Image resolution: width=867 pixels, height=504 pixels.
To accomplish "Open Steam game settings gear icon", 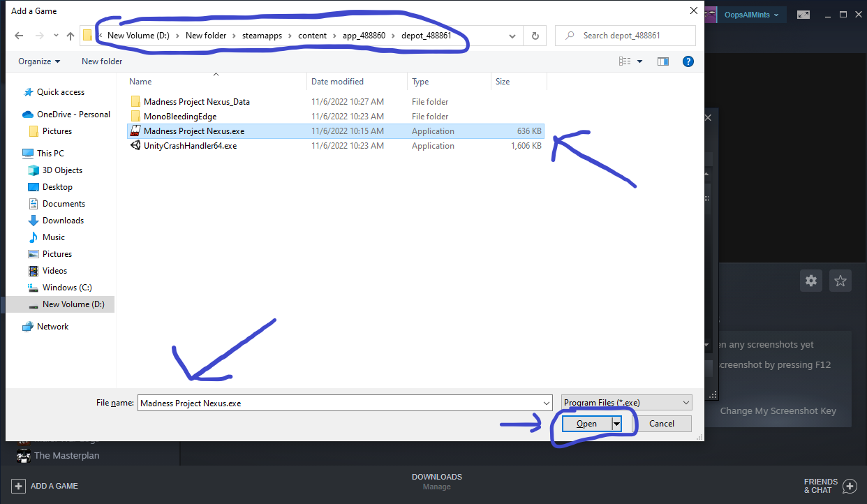I will click(811, 281).
